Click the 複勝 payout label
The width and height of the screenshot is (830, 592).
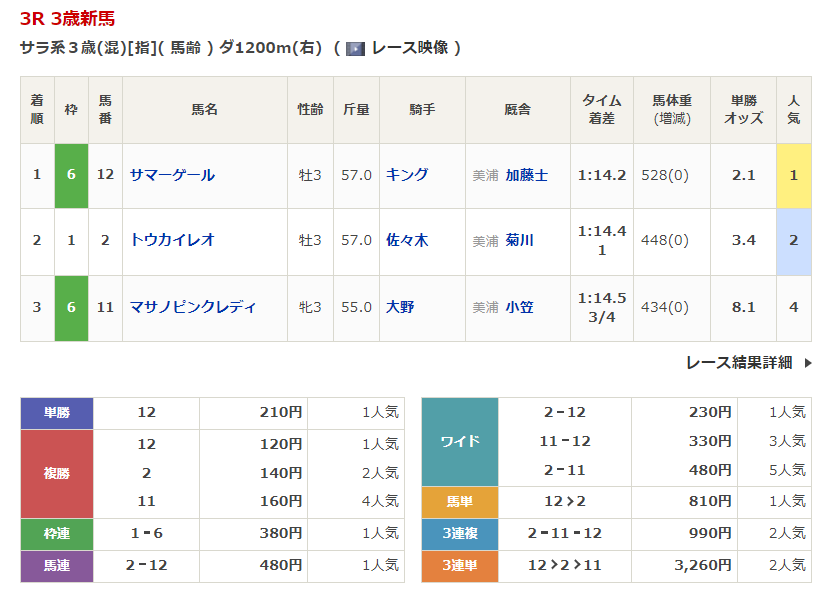pyautogui.click(x=57, y=473)
